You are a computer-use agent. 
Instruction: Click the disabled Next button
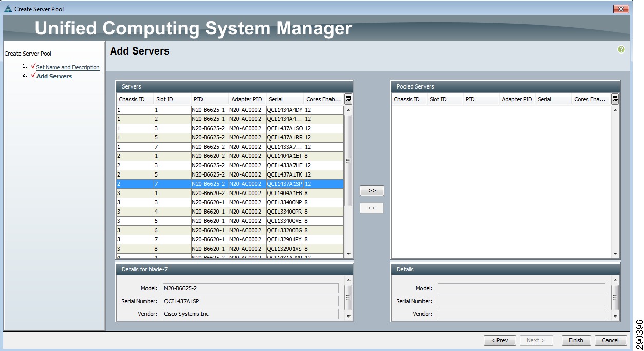[536, 340]
